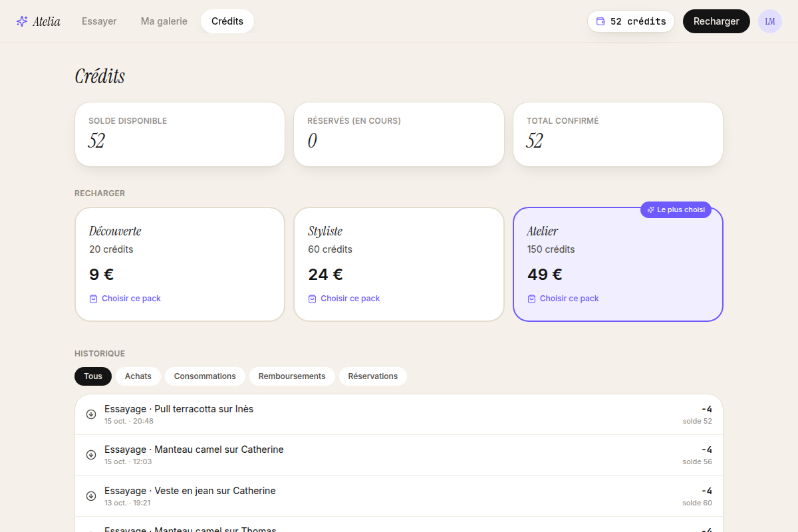The width and height of the screenshot is (798, 532).
Task: Click the Total confirmé card
Action: (x=618, y=134)
